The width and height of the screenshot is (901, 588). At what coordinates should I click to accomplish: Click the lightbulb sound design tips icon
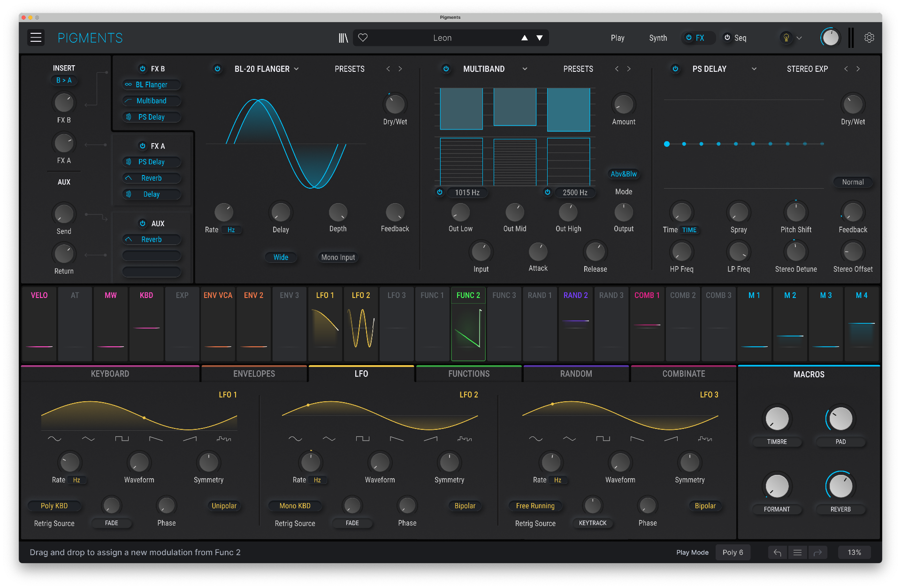pyautogui.click(x=786, y=38)
